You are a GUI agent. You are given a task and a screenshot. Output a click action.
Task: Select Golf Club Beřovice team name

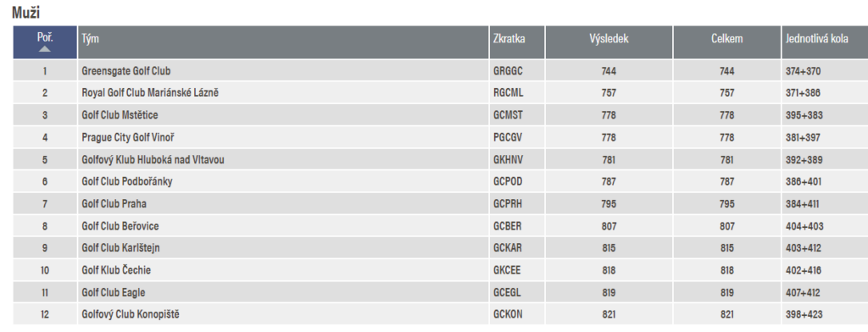[120, 226]
